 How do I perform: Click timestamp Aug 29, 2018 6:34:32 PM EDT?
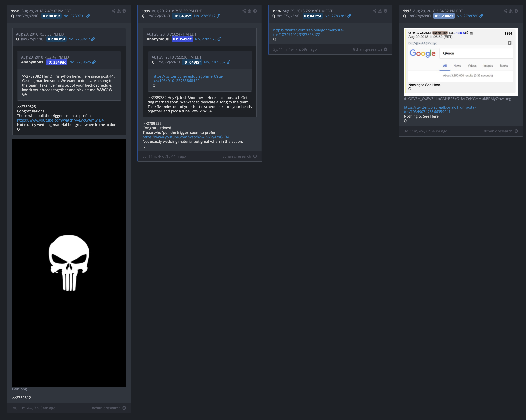(x=438, y=11)
